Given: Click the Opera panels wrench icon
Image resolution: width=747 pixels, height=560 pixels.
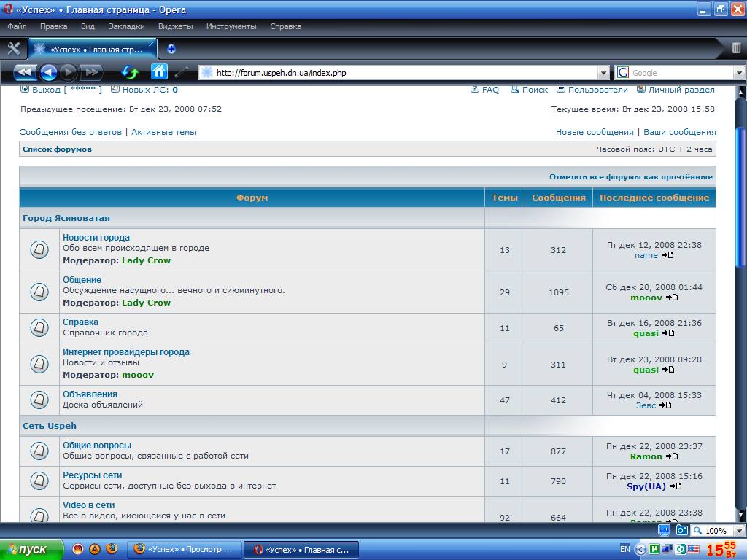Looking at the screenshot, I should (13, 49).
